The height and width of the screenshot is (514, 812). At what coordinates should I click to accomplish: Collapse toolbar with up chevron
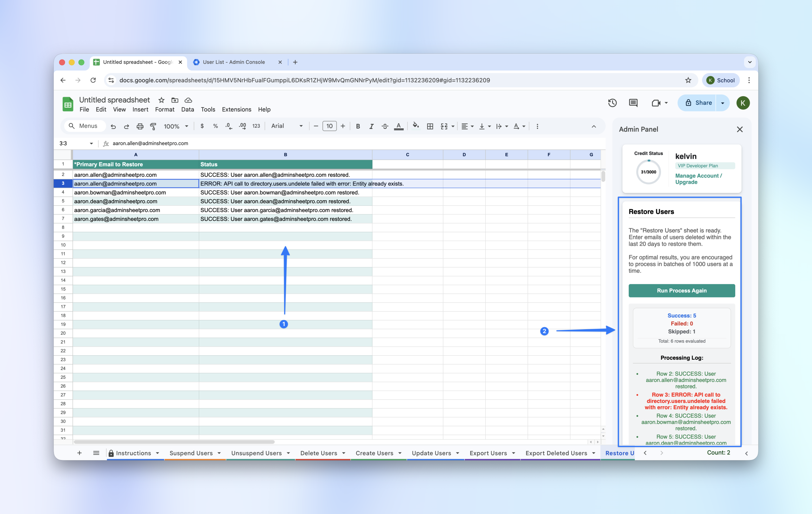click(593, 126)
